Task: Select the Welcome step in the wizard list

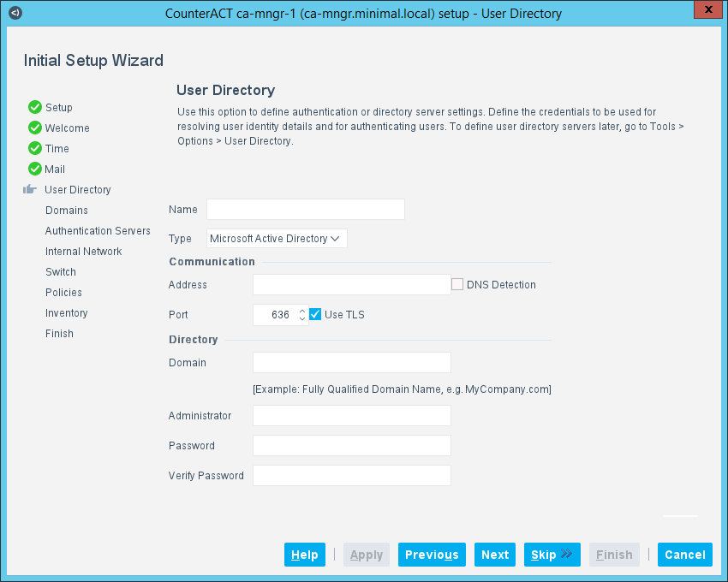Action: [68, 128]
